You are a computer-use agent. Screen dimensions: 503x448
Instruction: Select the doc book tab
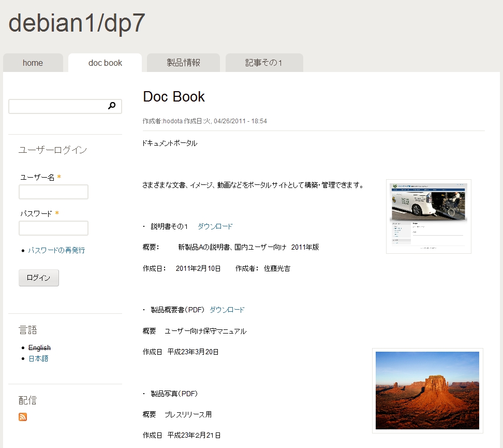coord(105,63)
